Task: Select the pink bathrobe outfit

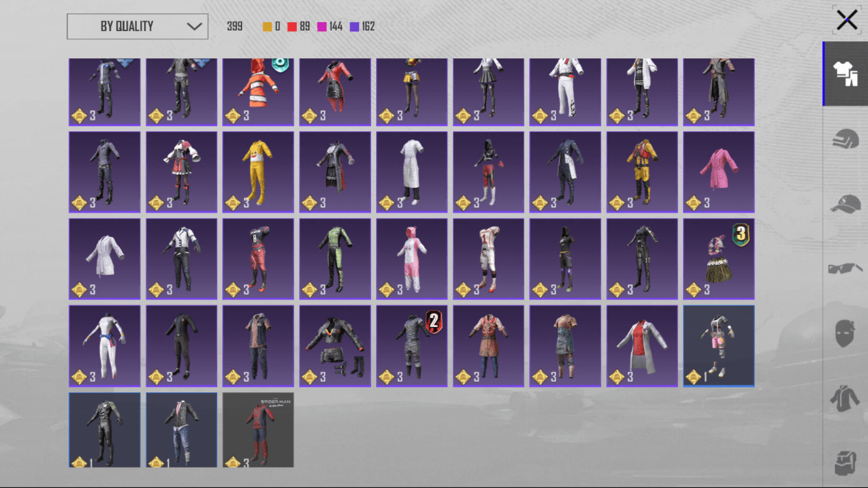Action: (719, 172)
